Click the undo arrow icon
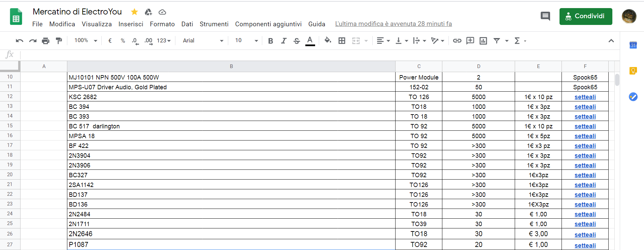Screen dimensions: 644x250 click(x=19, y=41)
